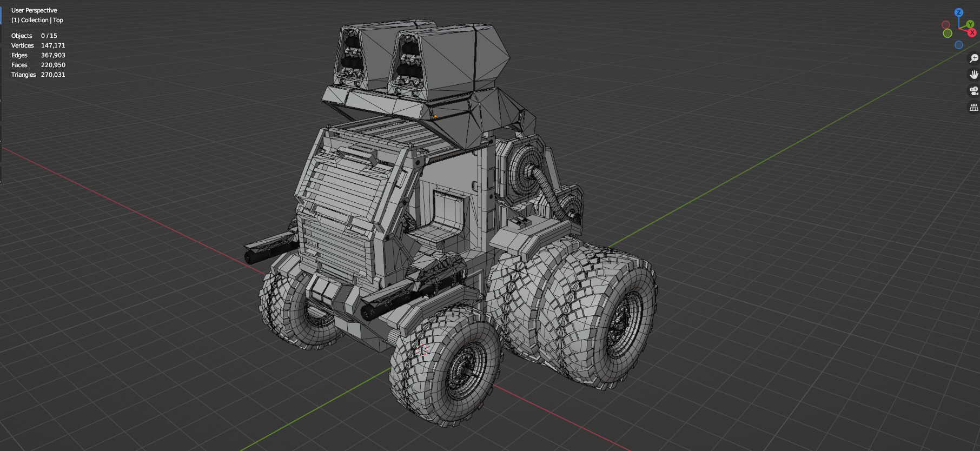This screenshot has width=980, height=451.
Task: Click the "User Perspective" overlay text
Action: tap(34, 10)
